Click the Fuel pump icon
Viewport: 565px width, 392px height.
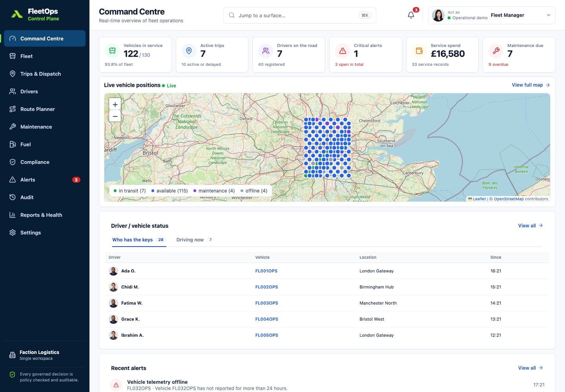(13, 144)
